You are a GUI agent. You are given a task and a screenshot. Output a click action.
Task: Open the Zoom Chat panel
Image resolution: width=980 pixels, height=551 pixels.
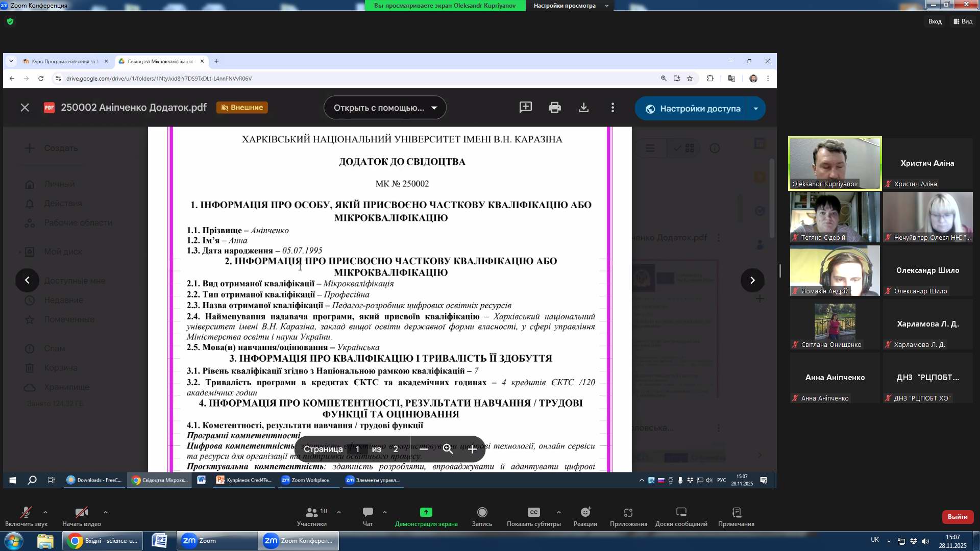367,513
